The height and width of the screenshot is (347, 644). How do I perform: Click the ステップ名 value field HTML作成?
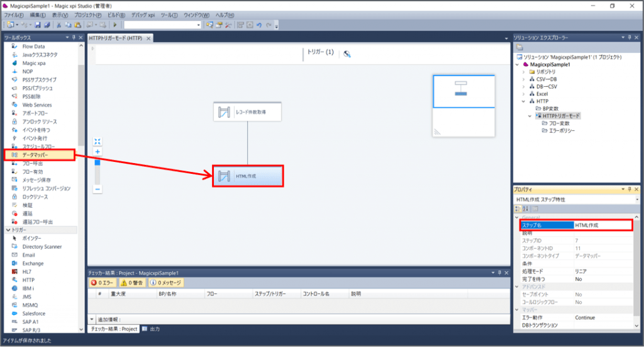pos(602,225)
